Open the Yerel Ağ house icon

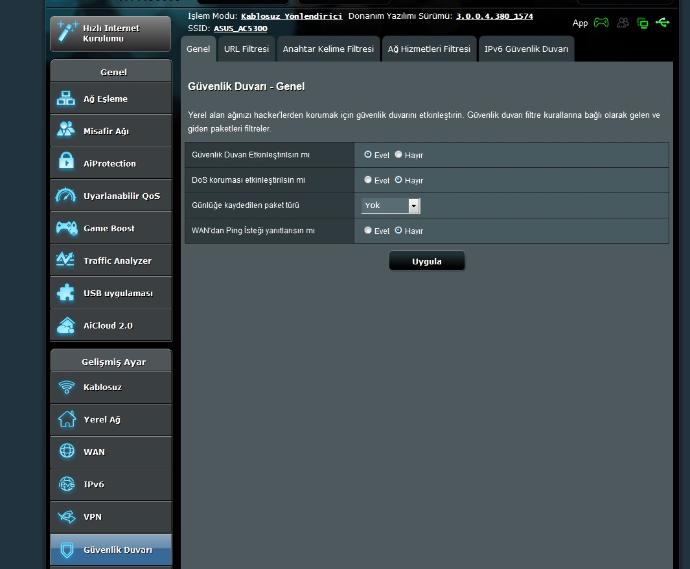click(67, 419)
